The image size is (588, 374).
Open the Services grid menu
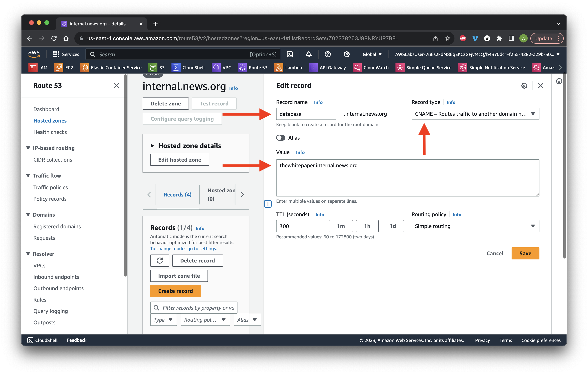(x=66, y=54)
